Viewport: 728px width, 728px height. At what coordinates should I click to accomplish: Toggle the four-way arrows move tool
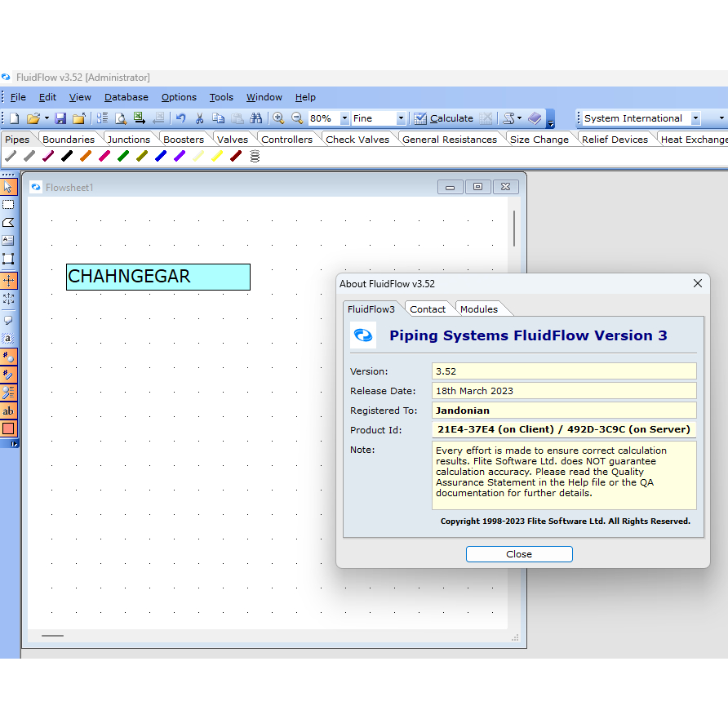8,280
